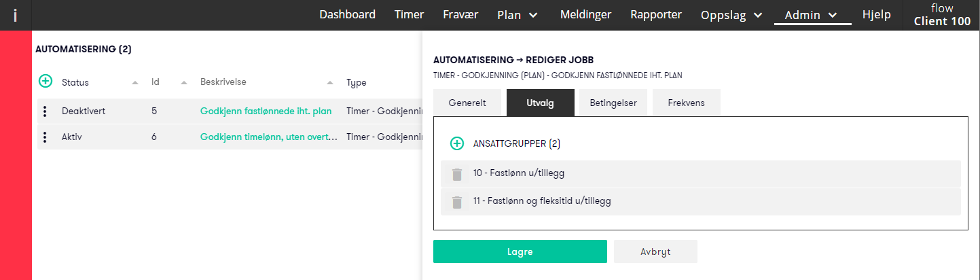Add an employee group to Ansattgrupper

pyautogui.click(x=457, y=143)
